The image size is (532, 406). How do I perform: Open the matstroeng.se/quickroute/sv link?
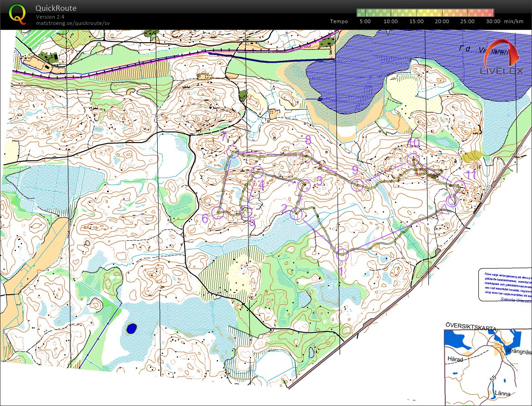pyautogui.click(x=73, y=23)
